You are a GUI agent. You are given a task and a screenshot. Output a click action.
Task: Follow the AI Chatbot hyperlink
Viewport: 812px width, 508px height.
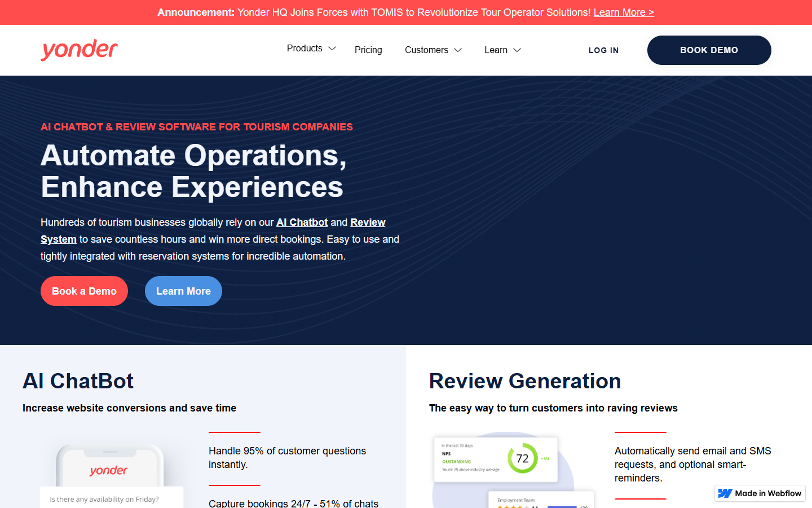[x=302, y=222]
